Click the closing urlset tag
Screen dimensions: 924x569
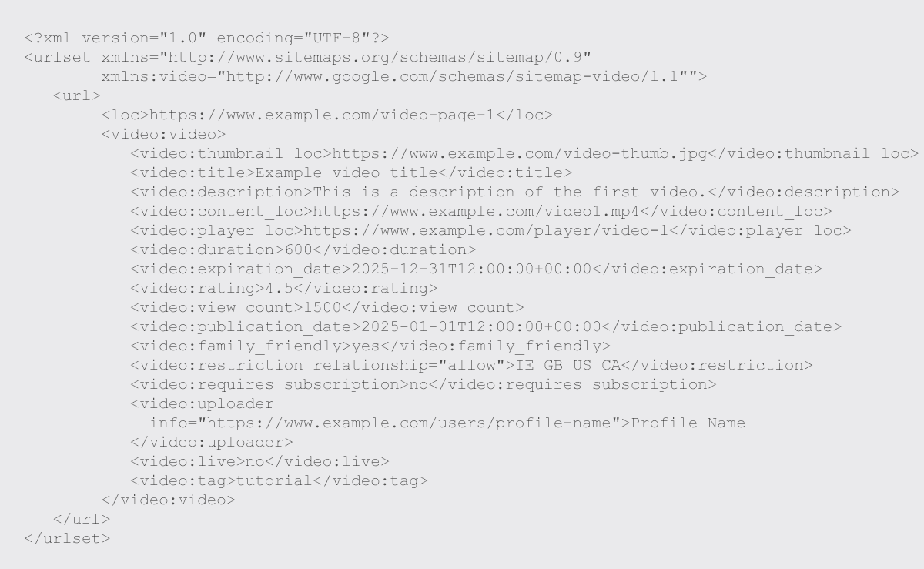point(68,539)
